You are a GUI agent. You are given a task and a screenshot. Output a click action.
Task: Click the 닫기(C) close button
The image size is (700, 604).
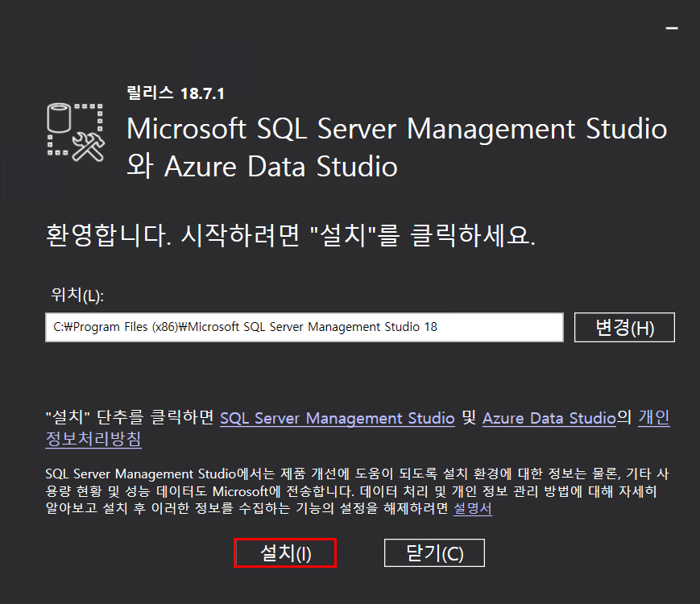coord(434,553)
